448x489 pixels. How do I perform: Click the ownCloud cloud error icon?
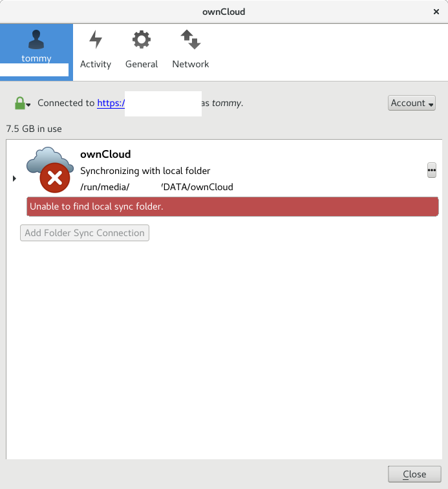pos(50,170)
